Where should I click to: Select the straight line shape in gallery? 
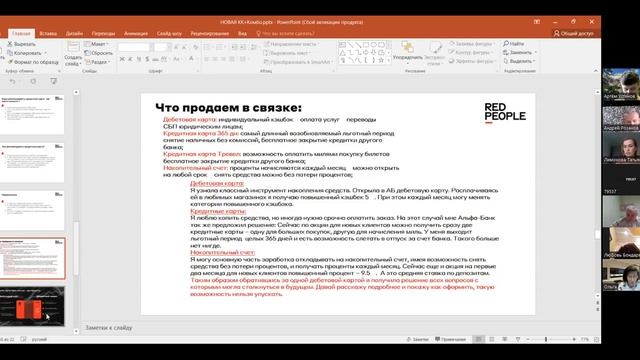[350, 44]
